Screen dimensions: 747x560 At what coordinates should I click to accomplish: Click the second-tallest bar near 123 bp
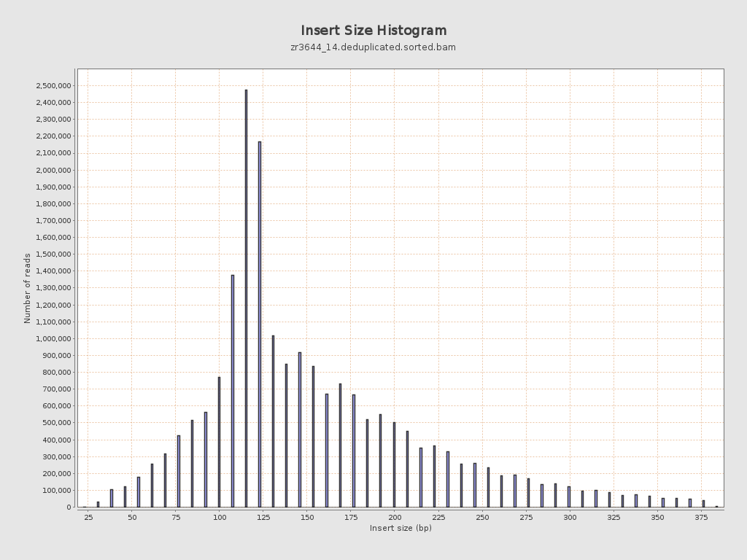click(260, 324)
